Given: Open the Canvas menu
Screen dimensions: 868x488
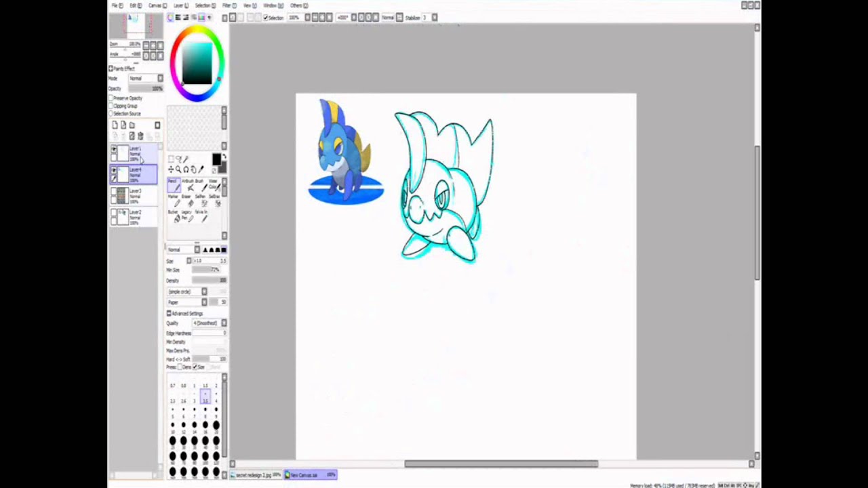Looking at the screenshot, I should (157, 5).
